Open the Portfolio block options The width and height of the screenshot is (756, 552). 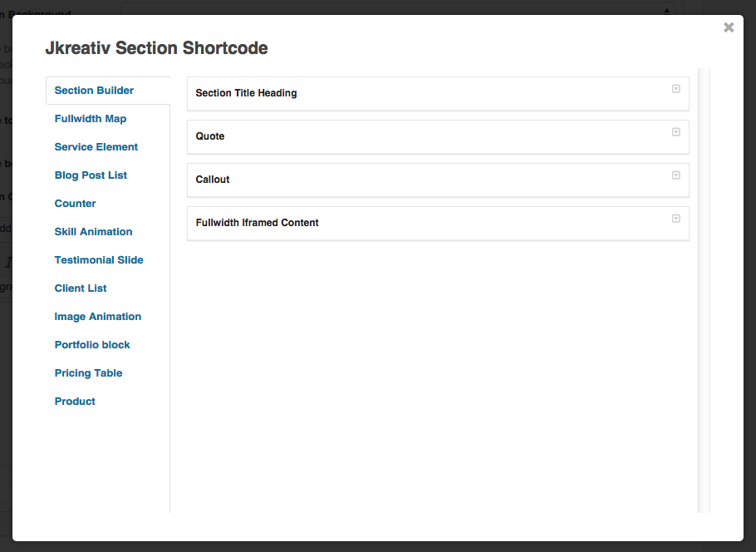92,344
